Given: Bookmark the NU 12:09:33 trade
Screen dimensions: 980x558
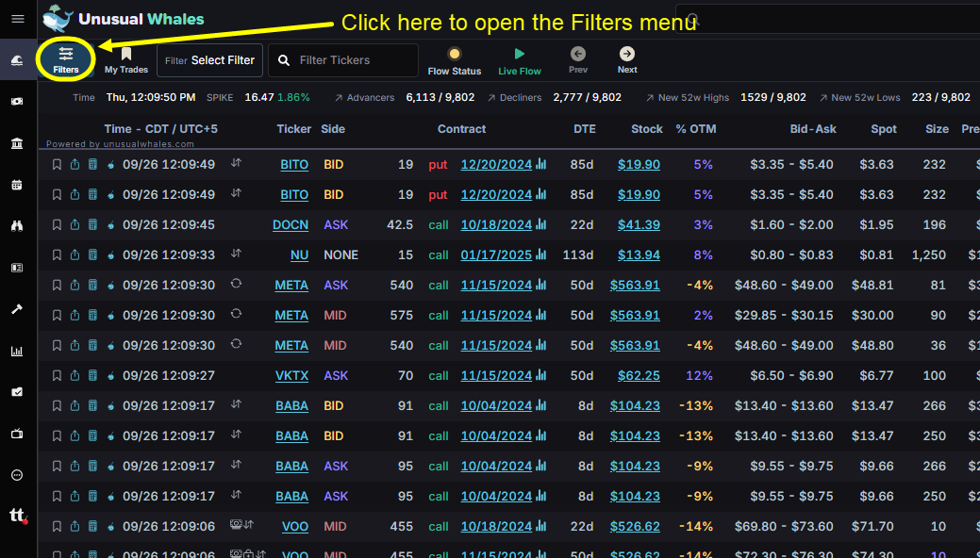Looking at the screenshot, I should (x=57, y=254).
